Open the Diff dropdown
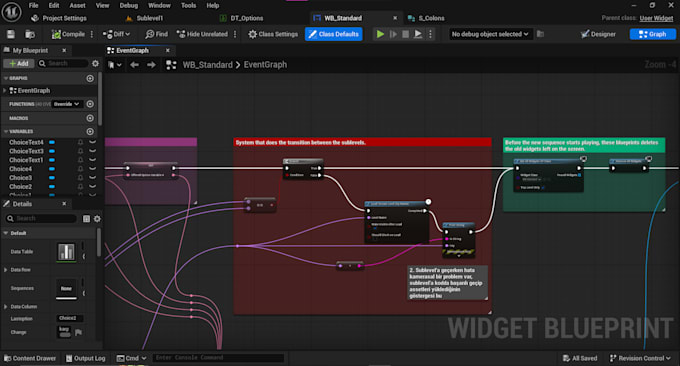The width and height of the screenshot is (680, 366). point(116,34)
